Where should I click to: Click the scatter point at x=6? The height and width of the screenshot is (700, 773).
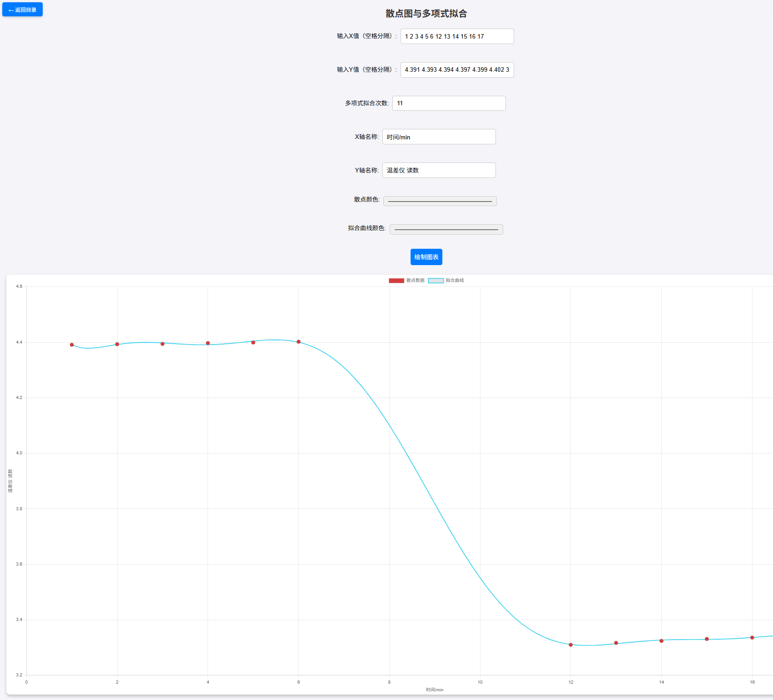(x=298, y=342)
